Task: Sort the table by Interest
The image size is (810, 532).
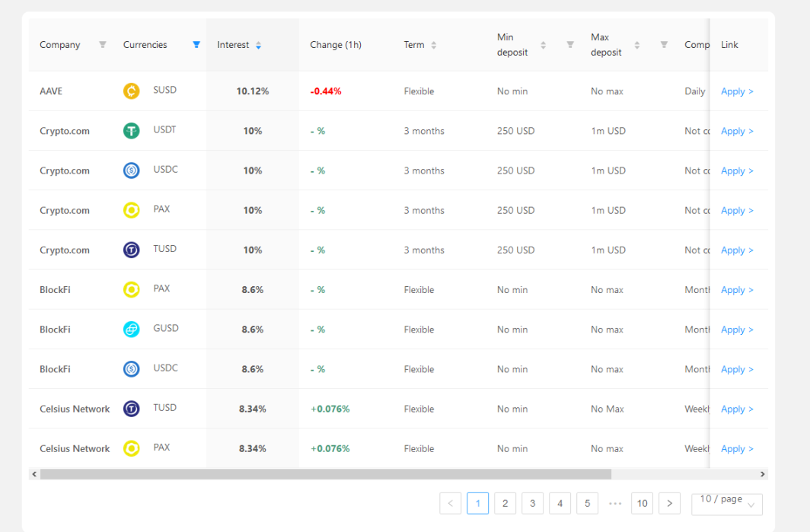Action: [x=258, y=45]
